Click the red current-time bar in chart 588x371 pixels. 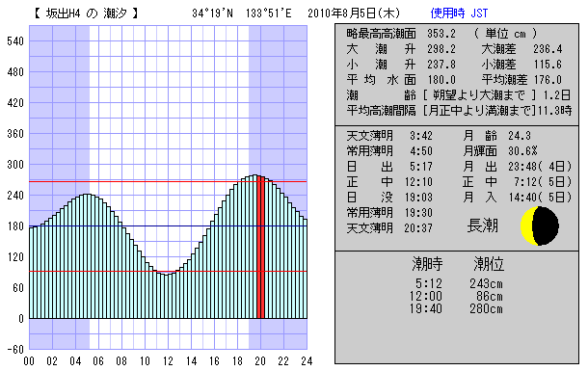(260, 248)
